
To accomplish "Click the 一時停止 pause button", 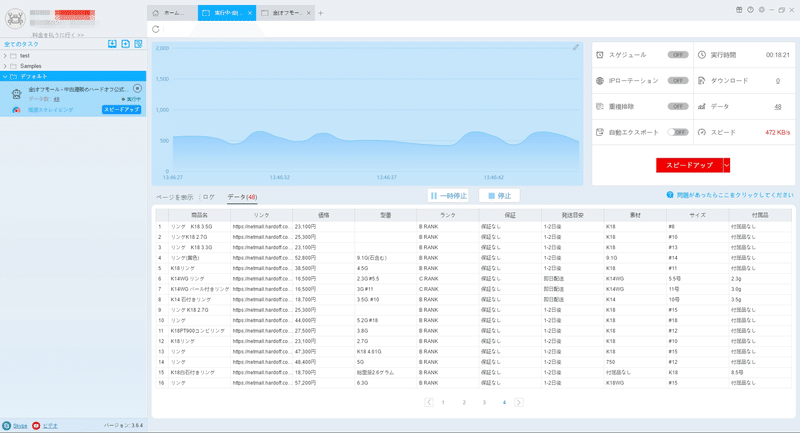I will pyautogui.click(x=448, y=195).
